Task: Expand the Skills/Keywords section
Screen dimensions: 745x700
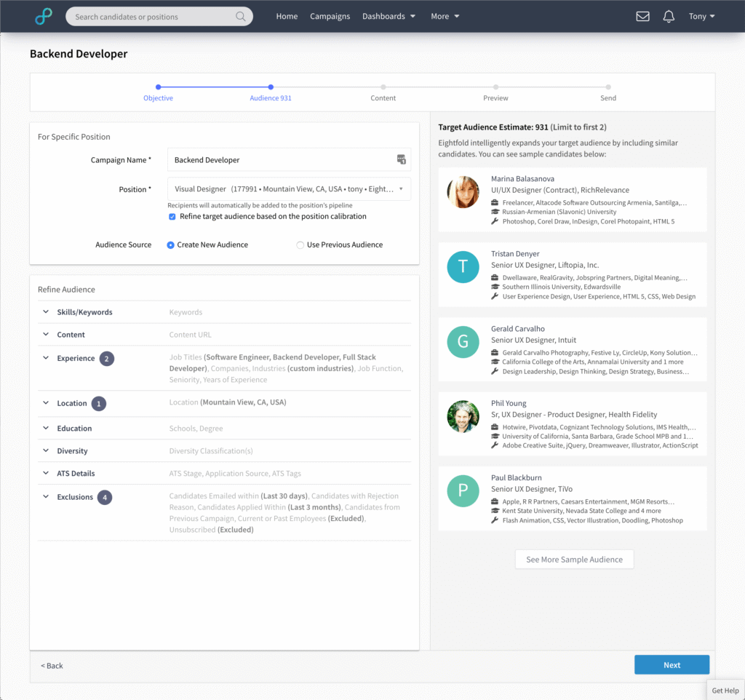Action: 45,311
